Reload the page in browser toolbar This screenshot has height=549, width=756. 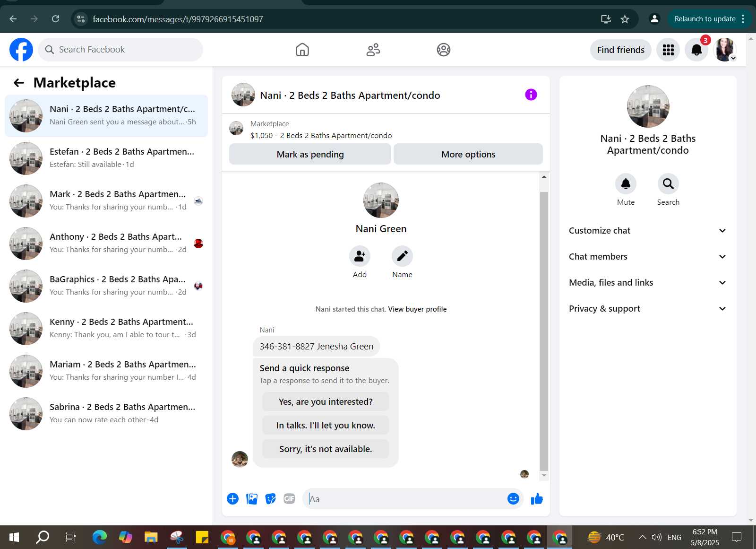55,19
